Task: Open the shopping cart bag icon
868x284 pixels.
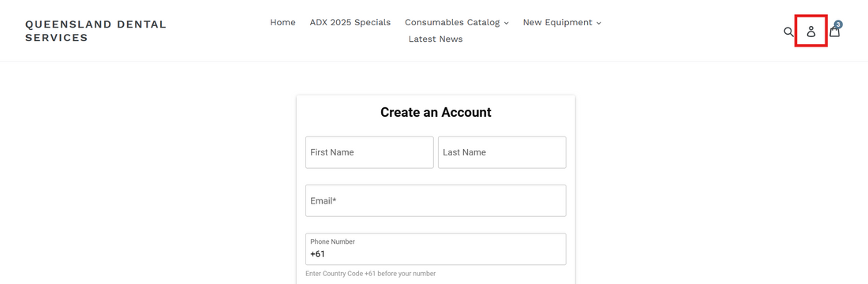Action: 835,31
